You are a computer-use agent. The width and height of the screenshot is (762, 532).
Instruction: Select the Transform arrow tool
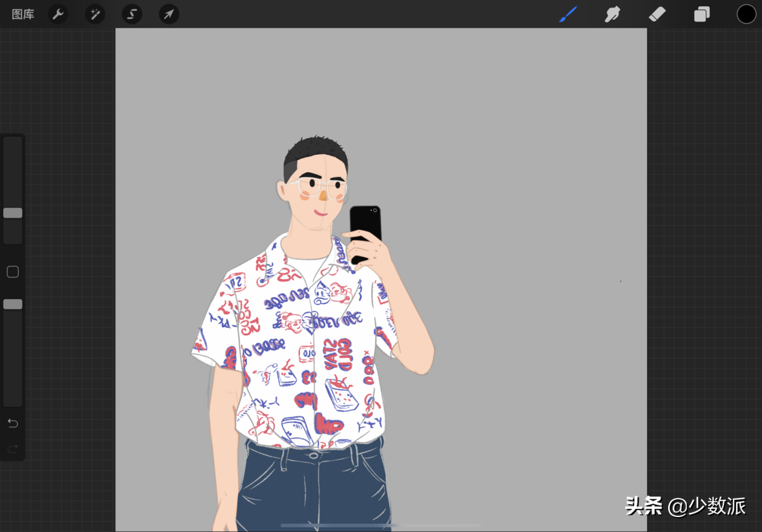coord(169,14)
